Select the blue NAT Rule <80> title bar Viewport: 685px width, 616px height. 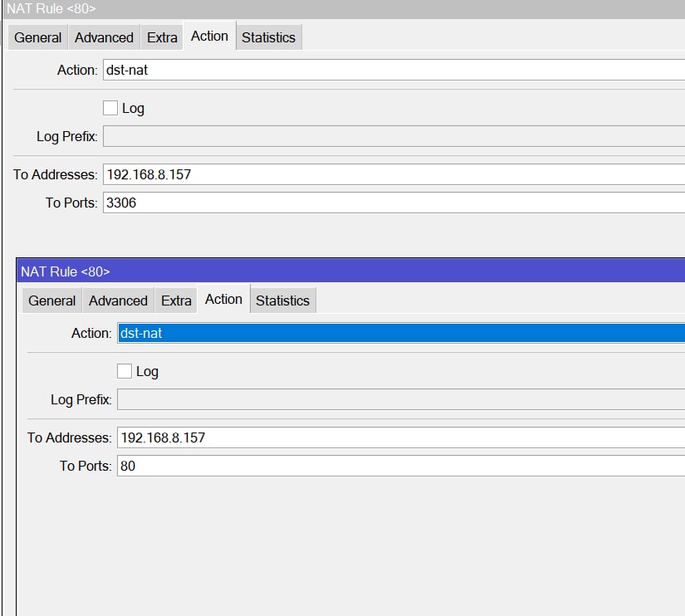(350, 271)
